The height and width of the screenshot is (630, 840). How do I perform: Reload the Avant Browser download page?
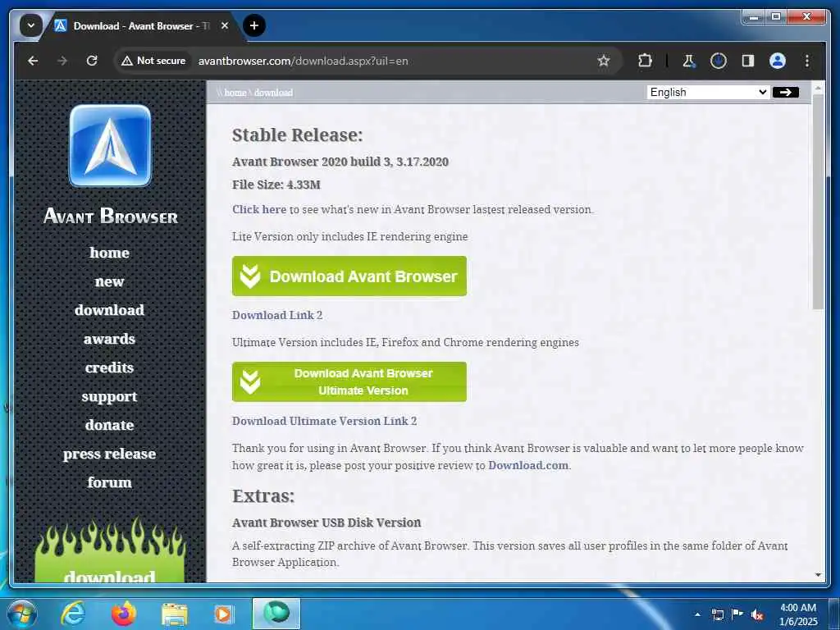click(92, 61)
